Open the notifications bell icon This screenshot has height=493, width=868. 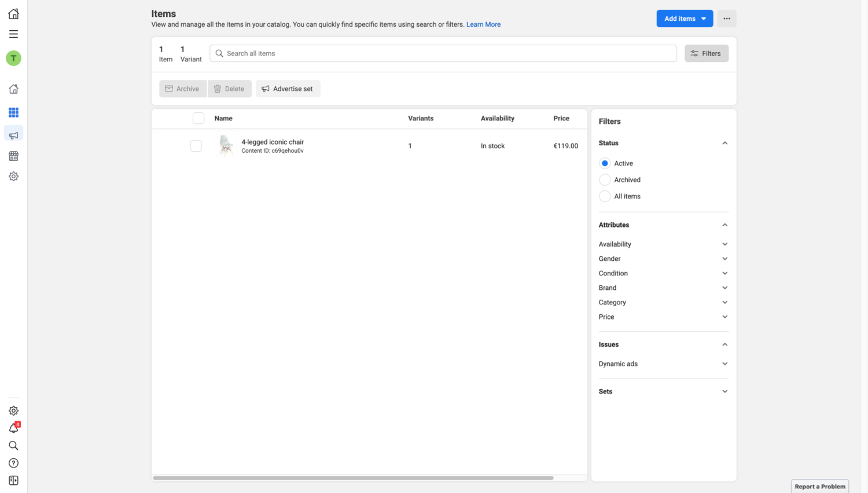coord(13,428)
